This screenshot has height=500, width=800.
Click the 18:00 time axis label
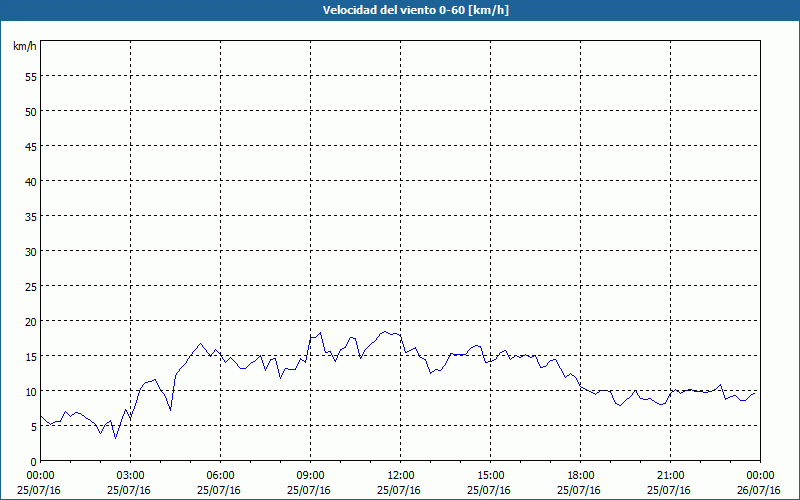point(580,476)
